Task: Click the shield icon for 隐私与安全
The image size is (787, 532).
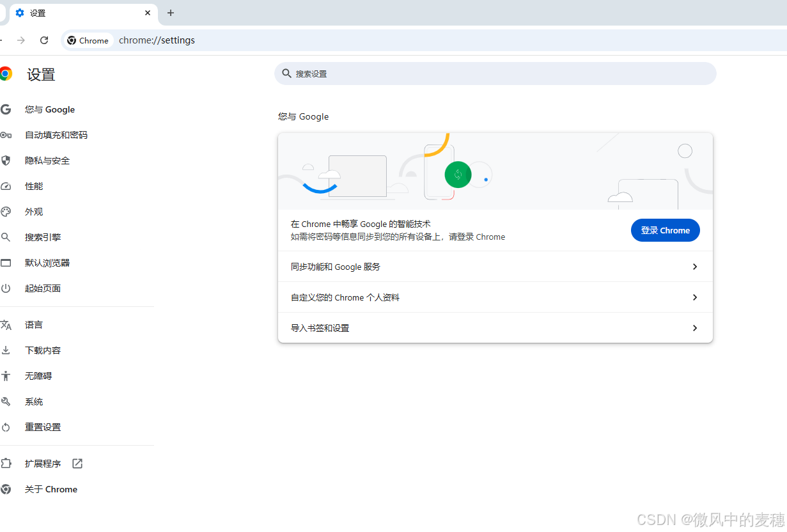Action: point(6,160)
